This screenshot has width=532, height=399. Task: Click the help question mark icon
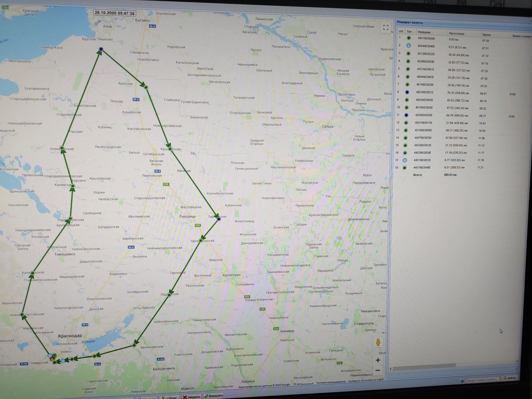tap(462, 381)
